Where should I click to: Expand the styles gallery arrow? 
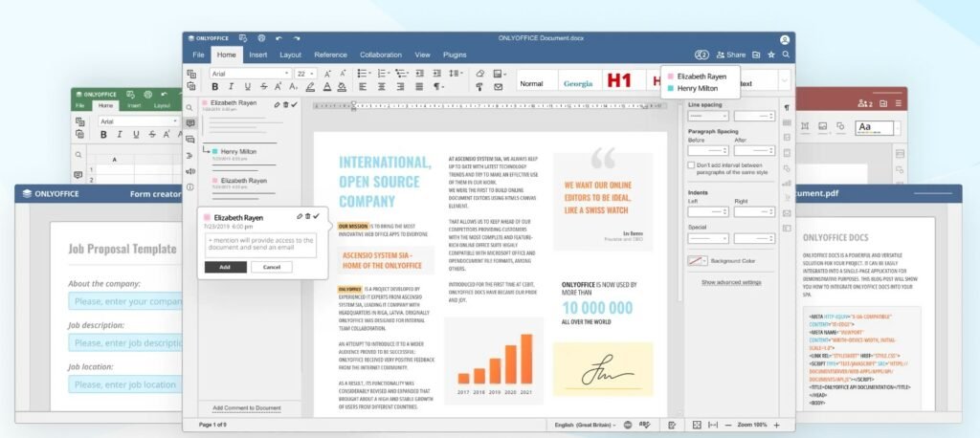[x=784, y=80]
